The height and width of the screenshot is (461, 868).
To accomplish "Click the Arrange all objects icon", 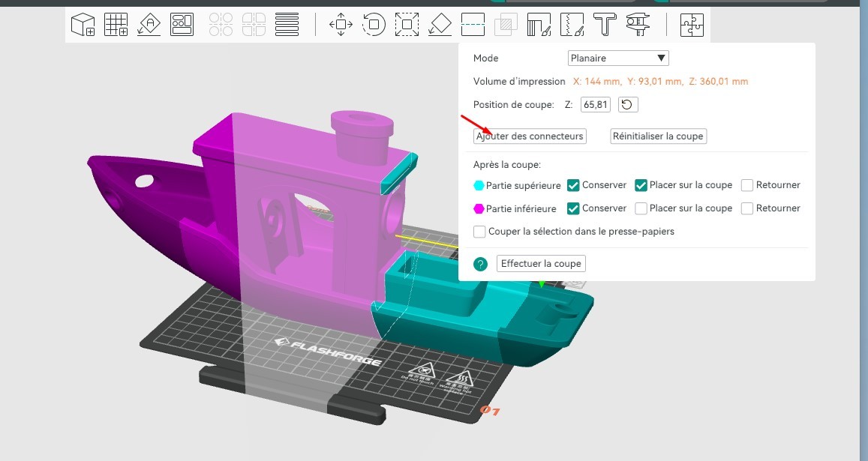I will point(182,25).
